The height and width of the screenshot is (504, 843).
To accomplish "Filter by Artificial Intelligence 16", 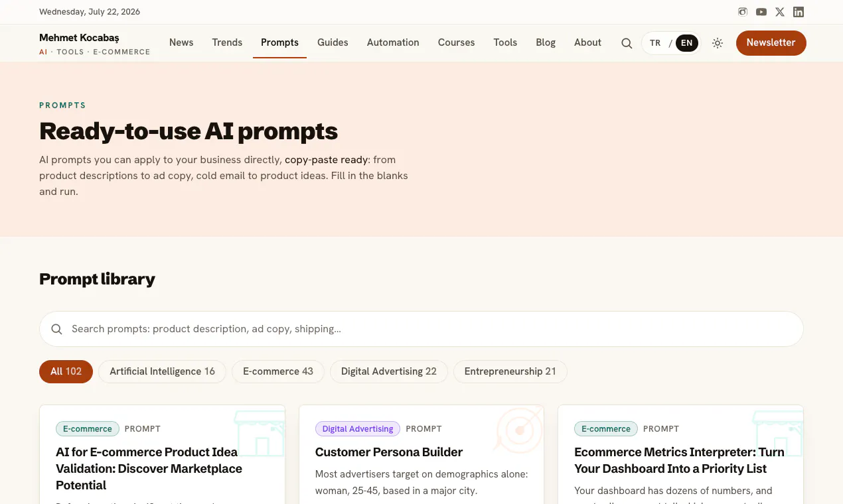I will point(162,371).
